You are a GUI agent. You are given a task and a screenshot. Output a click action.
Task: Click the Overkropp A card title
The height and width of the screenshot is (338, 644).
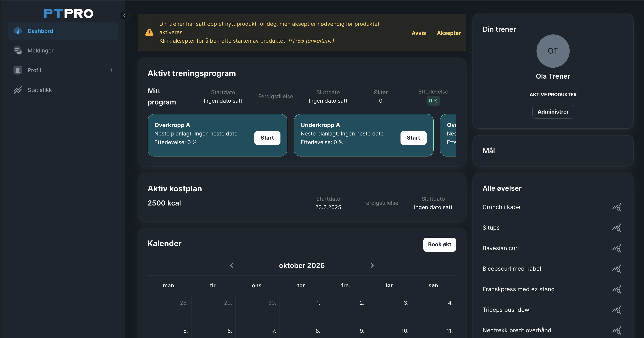(x=172, y=125)
